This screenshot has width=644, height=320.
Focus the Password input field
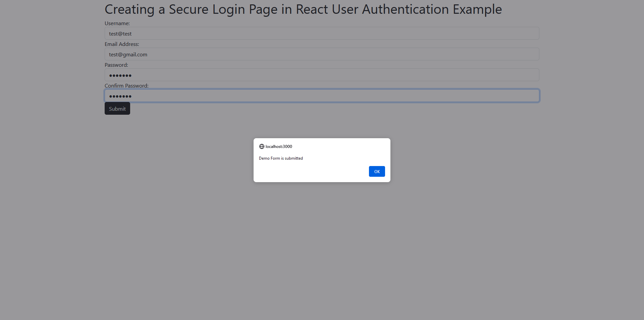point(322,75)
